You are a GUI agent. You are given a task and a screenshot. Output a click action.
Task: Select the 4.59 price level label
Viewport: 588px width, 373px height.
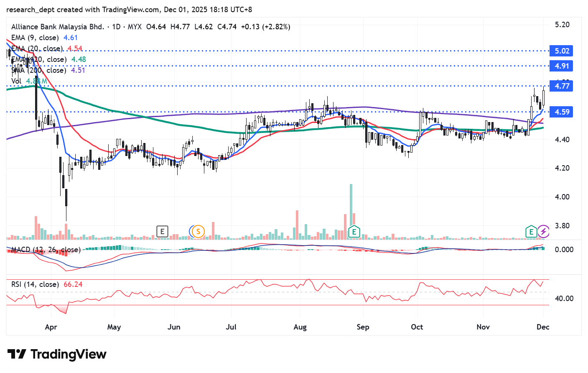562,112
